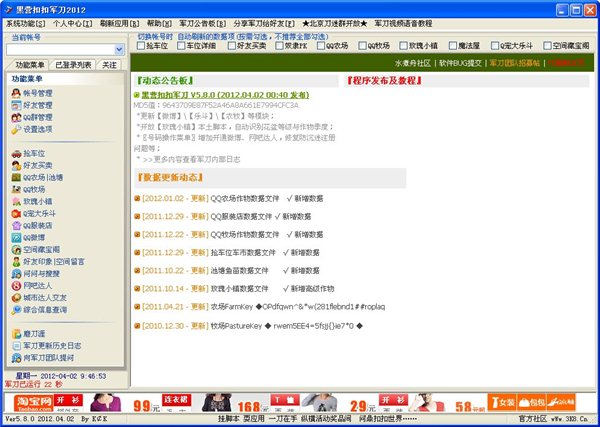Open QQ微博 in the sidebar
This screenshot has width=600, height=427.
click(x=34, y=237)
